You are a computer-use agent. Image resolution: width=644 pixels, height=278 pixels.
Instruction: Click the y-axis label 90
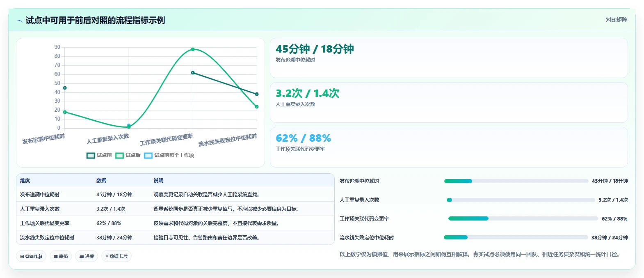pyautogui.click(x=57, y=47)
